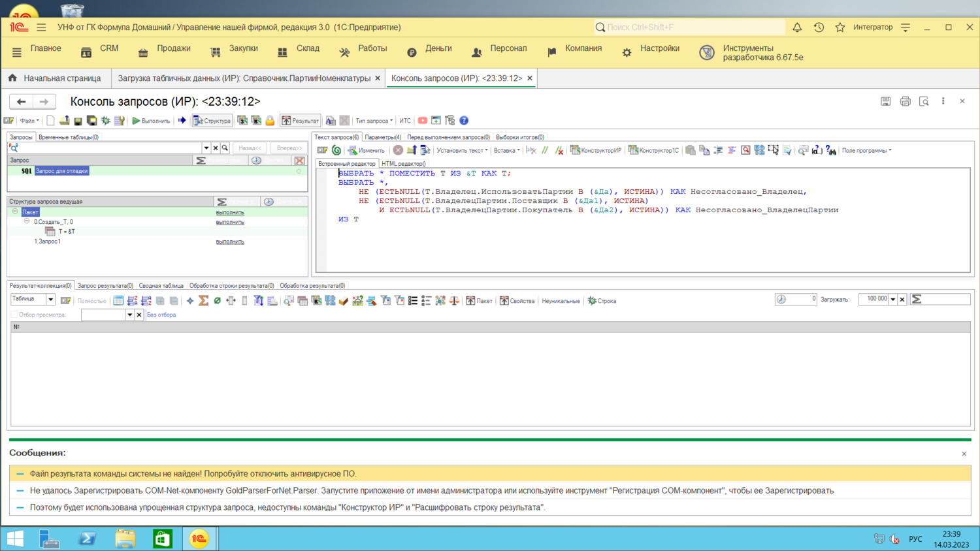Collapse the Пакет tree node

pyautogui.click(x=15, y=212)
